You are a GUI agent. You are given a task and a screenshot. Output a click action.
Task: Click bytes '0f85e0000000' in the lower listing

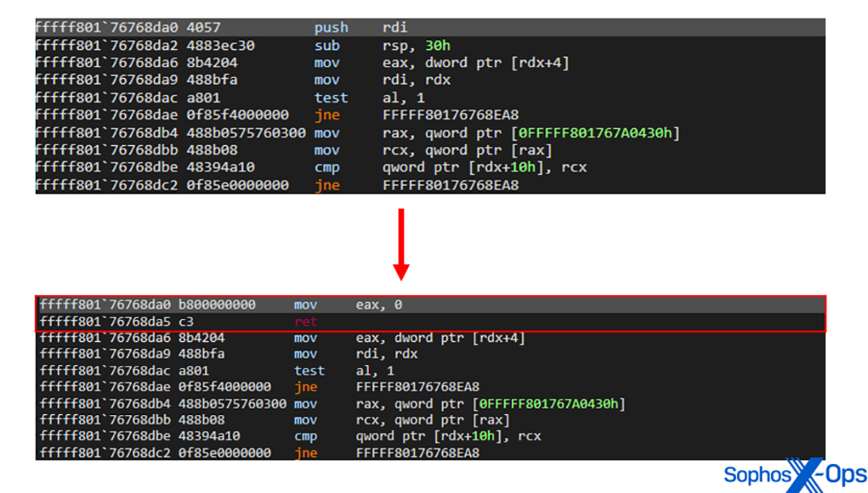pyautogui.click(x=225, y=453)
